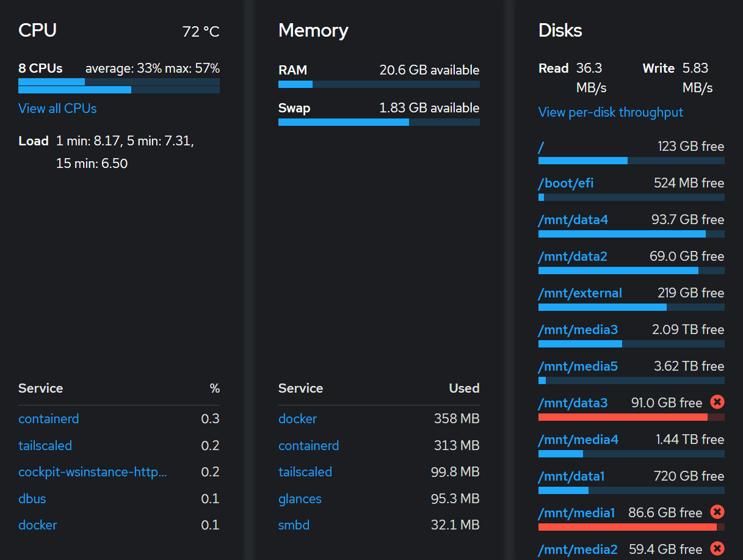Image resolution: width=743 pixels, height=560 pixels.
Task: Open docker from the Memory service list
Action: tap(297, 418)
